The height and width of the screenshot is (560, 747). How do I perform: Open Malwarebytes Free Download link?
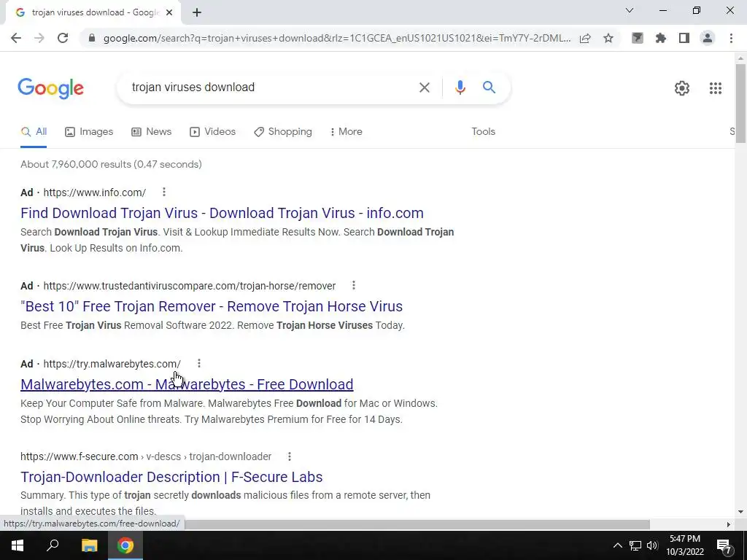(187, 384)
